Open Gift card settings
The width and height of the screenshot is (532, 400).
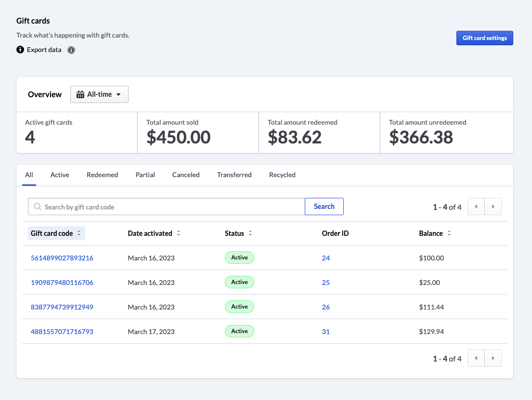point(484,38)
